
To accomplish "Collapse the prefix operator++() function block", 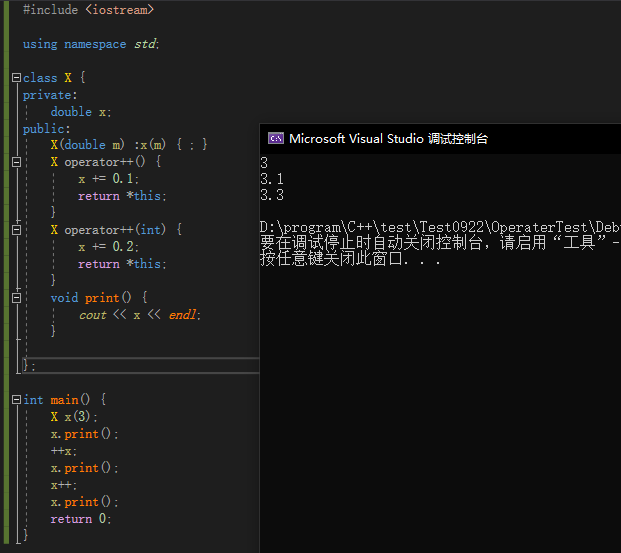I will (16, 162).
